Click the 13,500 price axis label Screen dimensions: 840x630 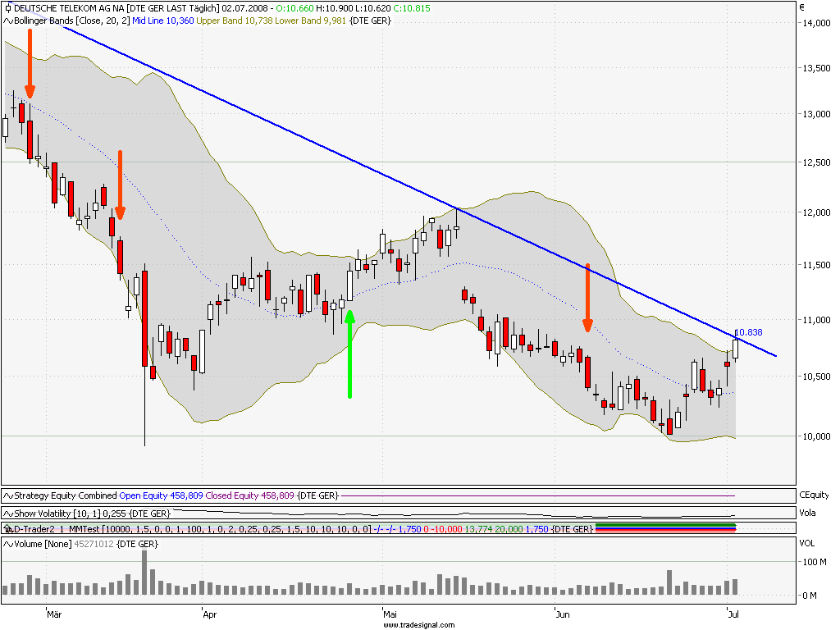(x=816, y=68)
